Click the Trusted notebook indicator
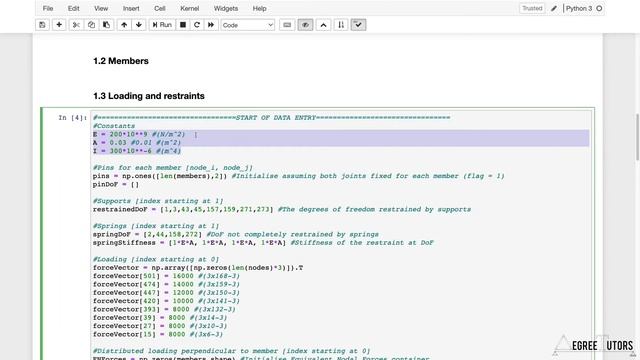Image resolution: width=640 pixels, height=360 pixels. (532, 8)
